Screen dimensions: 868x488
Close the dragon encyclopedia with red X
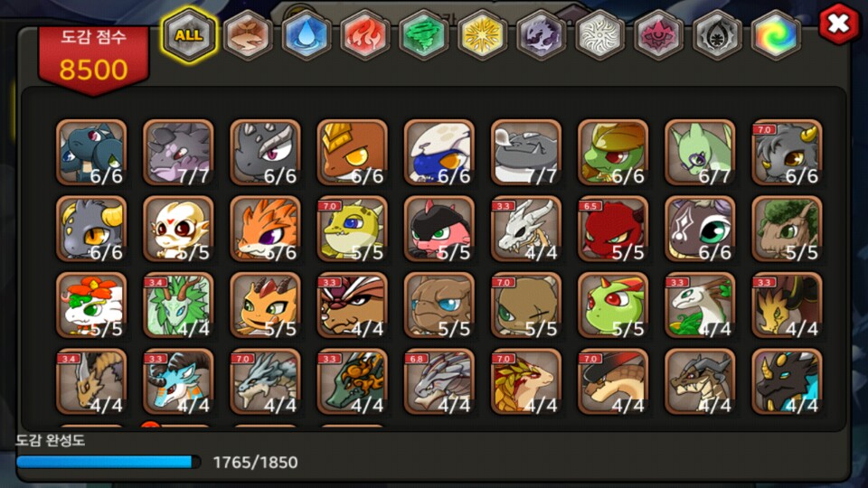click(x=839, y=23)
